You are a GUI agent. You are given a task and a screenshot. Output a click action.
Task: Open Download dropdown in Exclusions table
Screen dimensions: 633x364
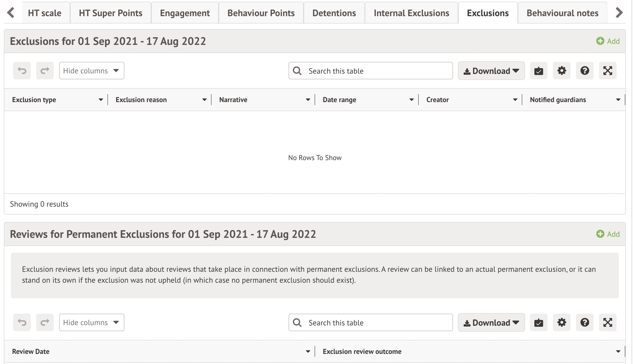click(x=491, y=71)
